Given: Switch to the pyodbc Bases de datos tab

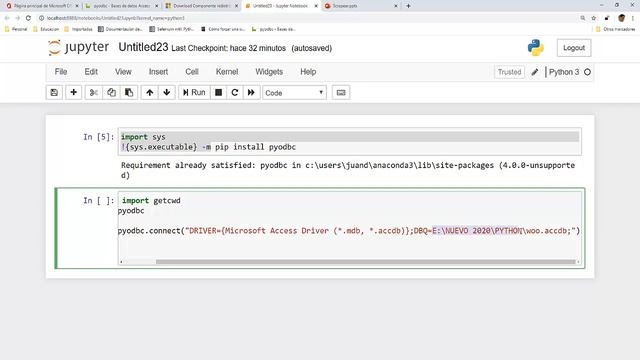Looking at the screenshot, I should pyautogui.click(x=122, y=6).
